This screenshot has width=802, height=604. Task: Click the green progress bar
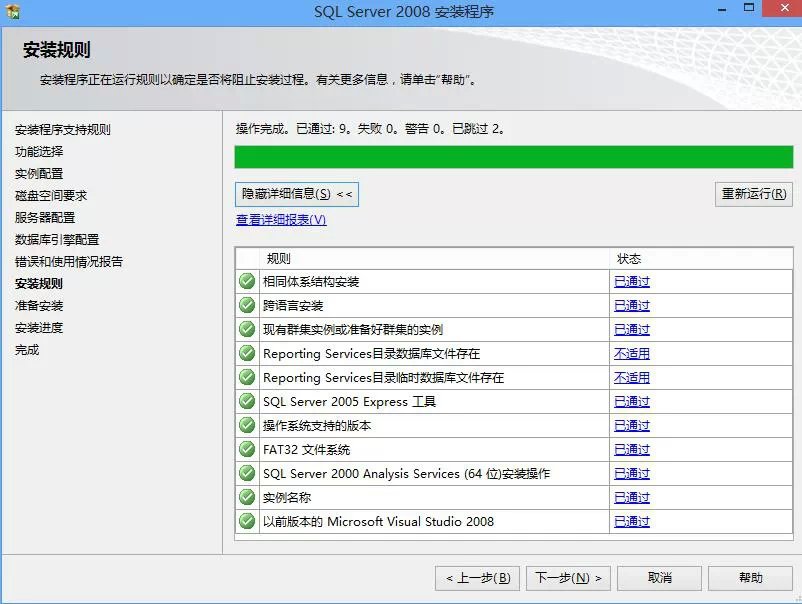(x=512, y=157)
